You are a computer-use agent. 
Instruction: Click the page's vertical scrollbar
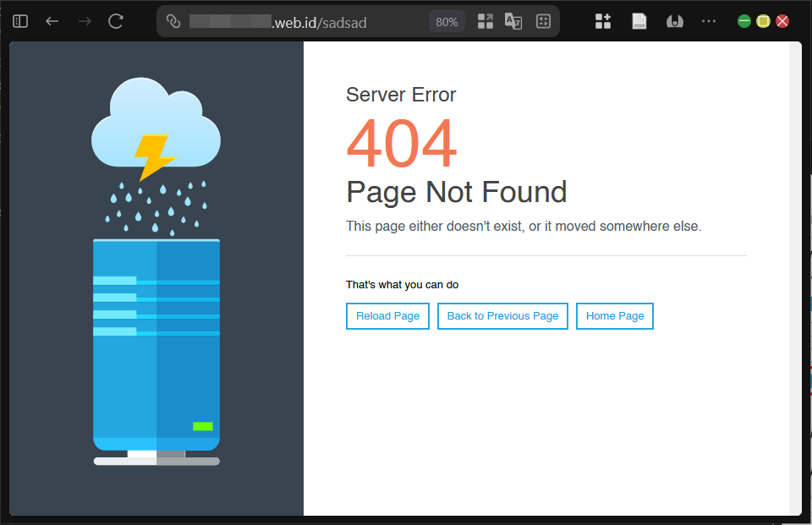[795, 278]
